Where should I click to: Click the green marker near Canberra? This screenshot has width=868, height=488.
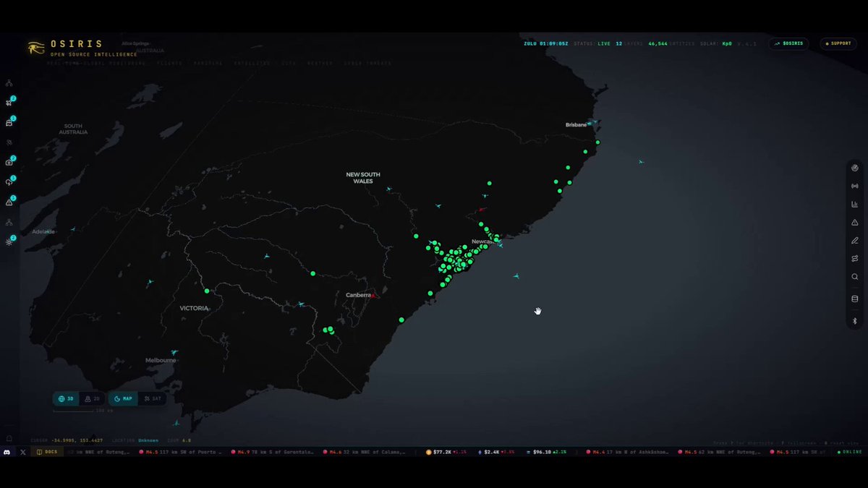pos(401,320)
